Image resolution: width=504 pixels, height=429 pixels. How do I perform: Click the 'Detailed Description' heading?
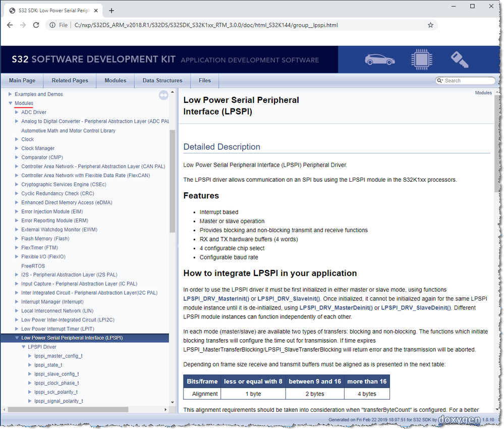click(x=222, y=147)
